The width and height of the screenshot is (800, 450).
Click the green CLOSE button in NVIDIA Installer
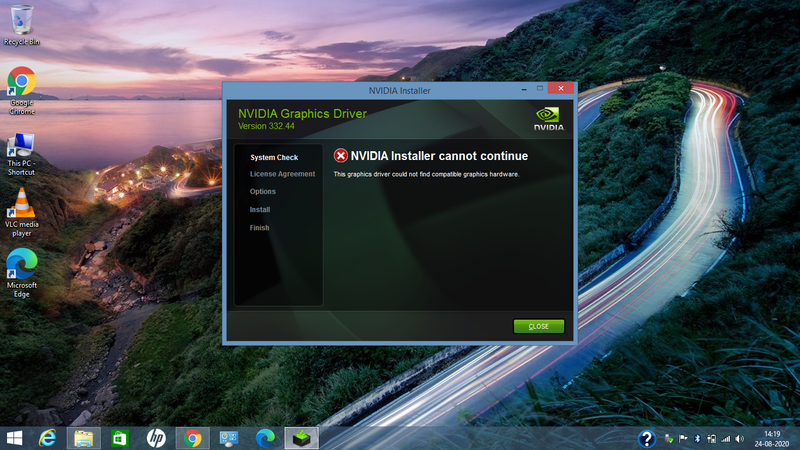pos(539,327)
